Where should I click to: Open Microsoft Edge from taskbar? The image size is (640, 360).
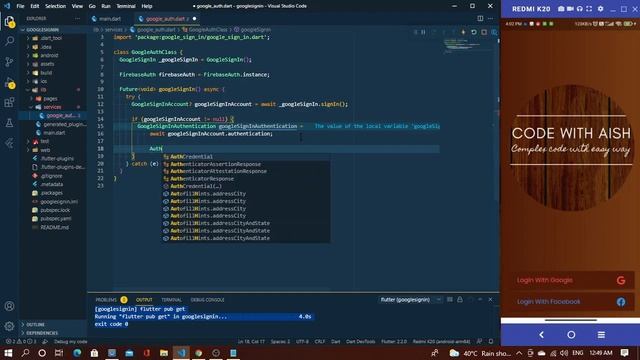tap(77, 353)
